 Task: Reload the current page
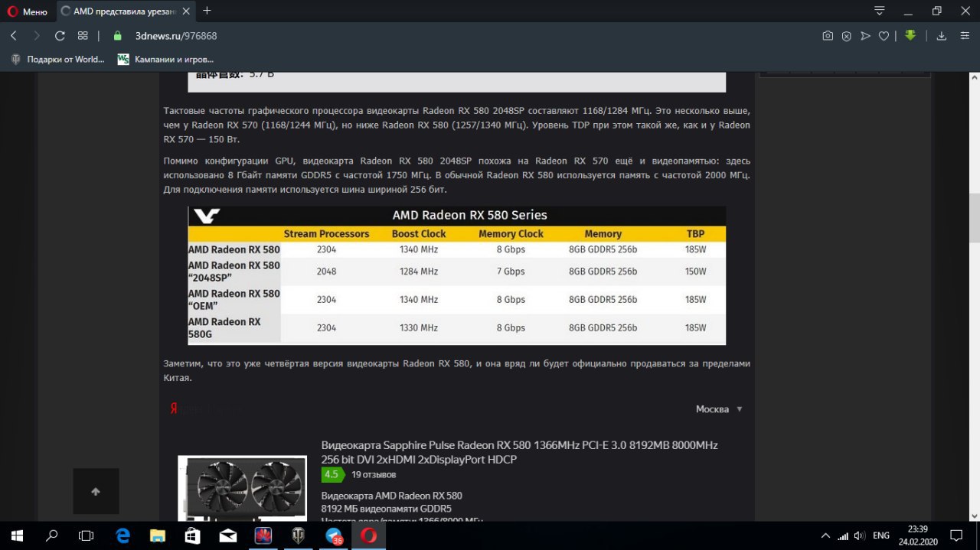pyautogui.click(x=60, y=36)
